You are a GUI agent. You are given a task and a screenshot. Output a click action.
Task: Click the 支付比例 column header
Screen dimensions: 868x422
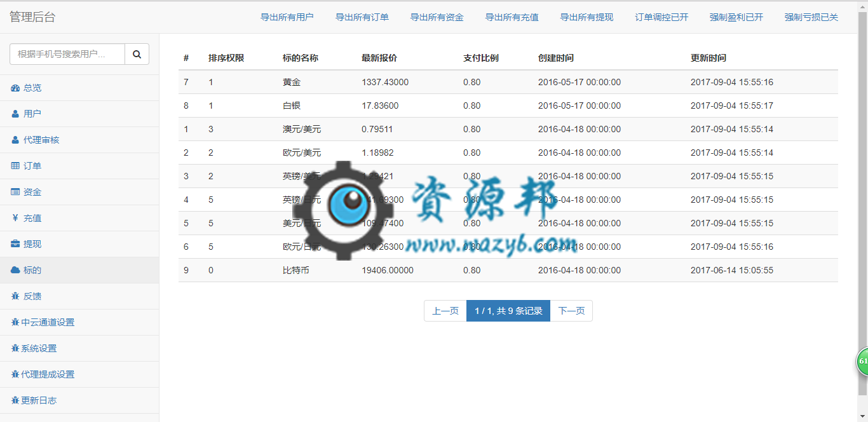click(481, 58)
